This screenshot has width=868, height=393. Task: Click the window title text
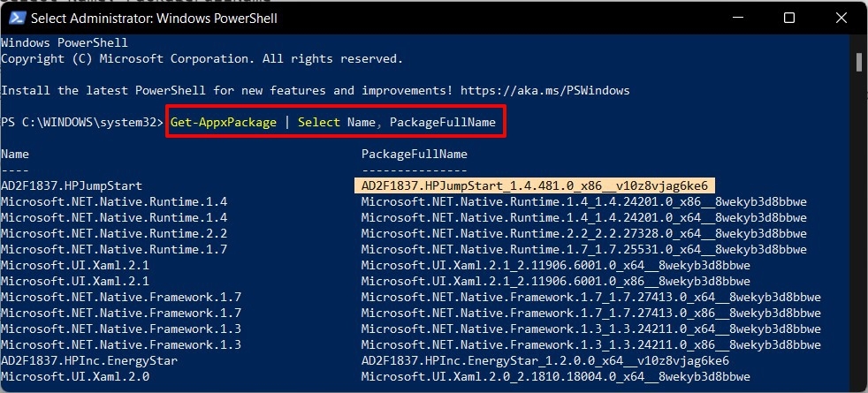point(154,19)
